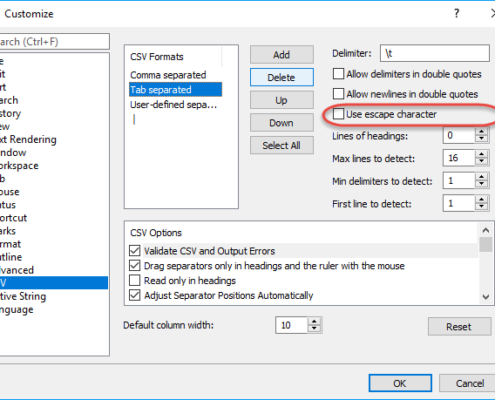Enable Use escape character checkbox
Image resolution: width=495 pixels, height=400 pixels.
(x=338, y=114)
